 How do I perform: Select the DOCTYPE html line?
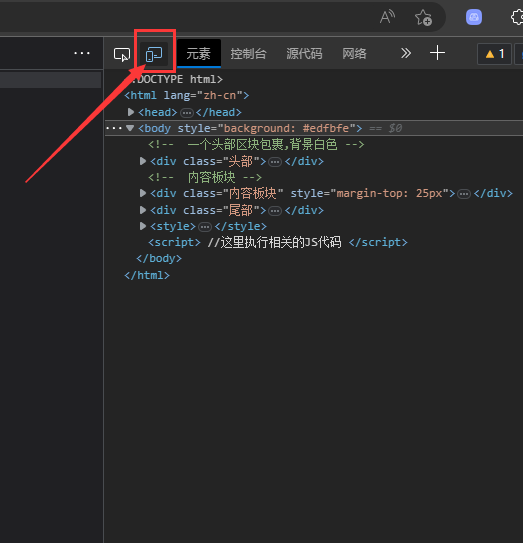pos(178,79)
